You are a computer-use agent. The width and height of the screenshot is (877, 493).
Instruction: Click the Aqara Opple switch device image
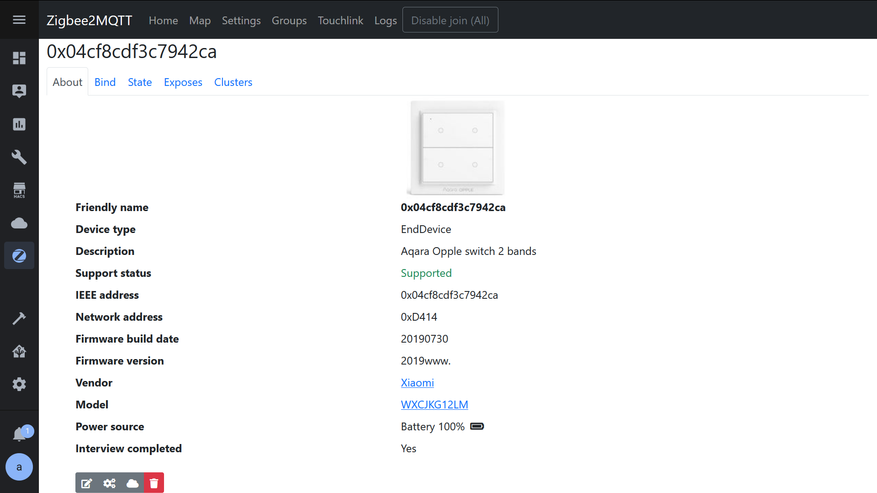coord(457,148)
